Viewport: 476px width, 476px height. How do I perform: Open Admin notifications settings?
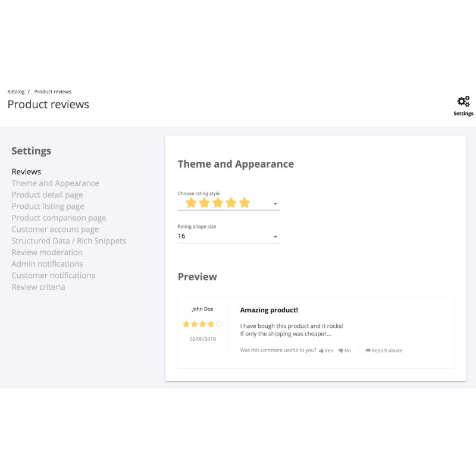pos(47,264)
